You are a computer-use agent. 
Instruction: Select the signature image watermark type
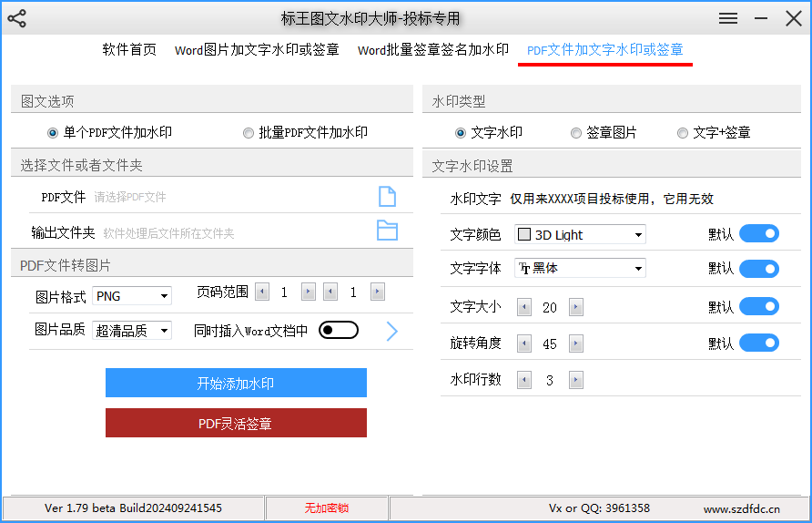point(576,133)
